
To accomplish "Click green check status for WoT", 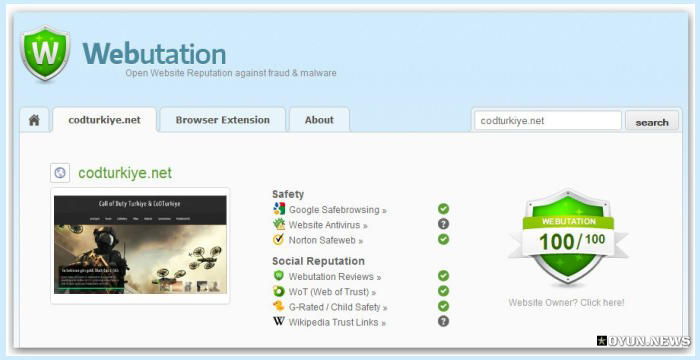I will (x=443, y=291).
